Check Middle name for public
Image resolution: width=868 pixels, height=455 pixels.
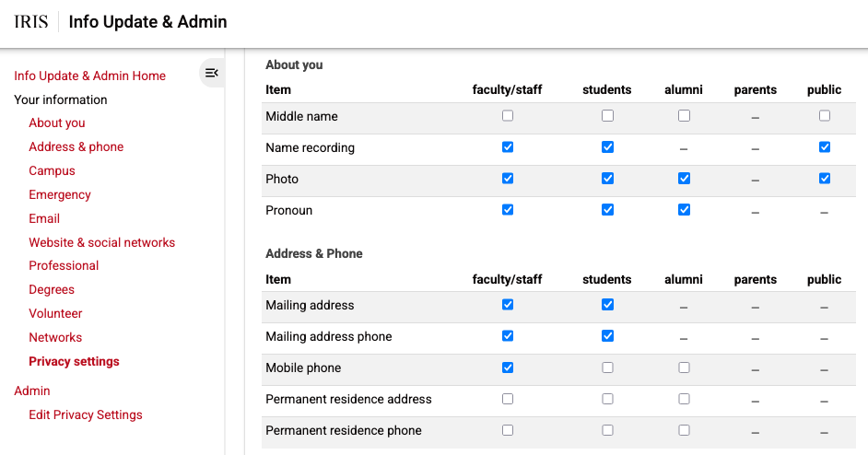pyautogui.click(x=825, y=116)
